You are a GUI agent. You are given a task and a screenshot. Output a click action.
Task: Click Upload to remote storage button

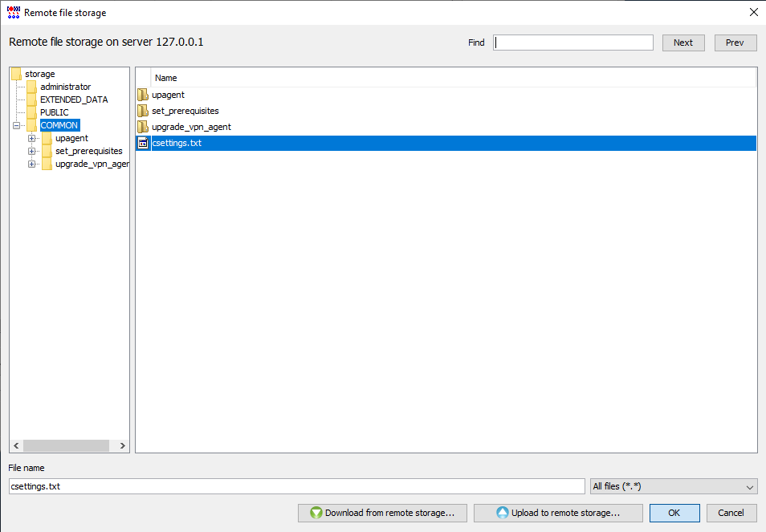[558, 513]
